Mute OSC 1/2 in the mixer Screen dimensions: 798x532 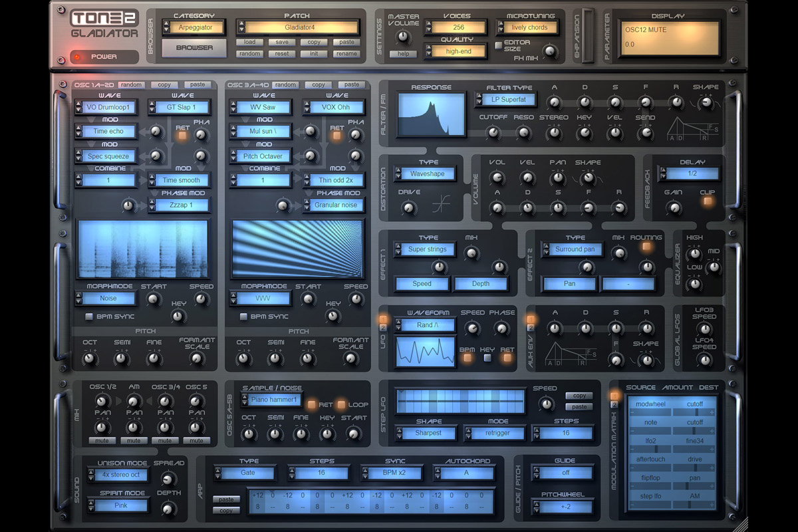(x=102, y=440)
